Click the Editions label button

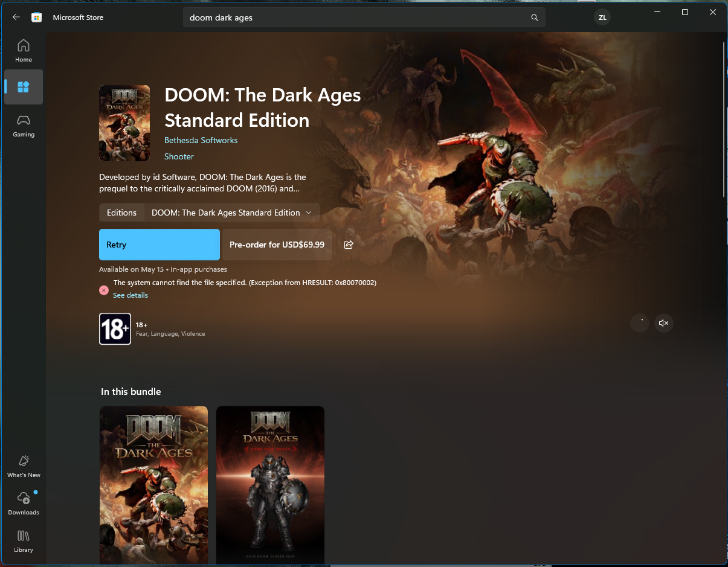pyautogui.click(x=121, y=213)
